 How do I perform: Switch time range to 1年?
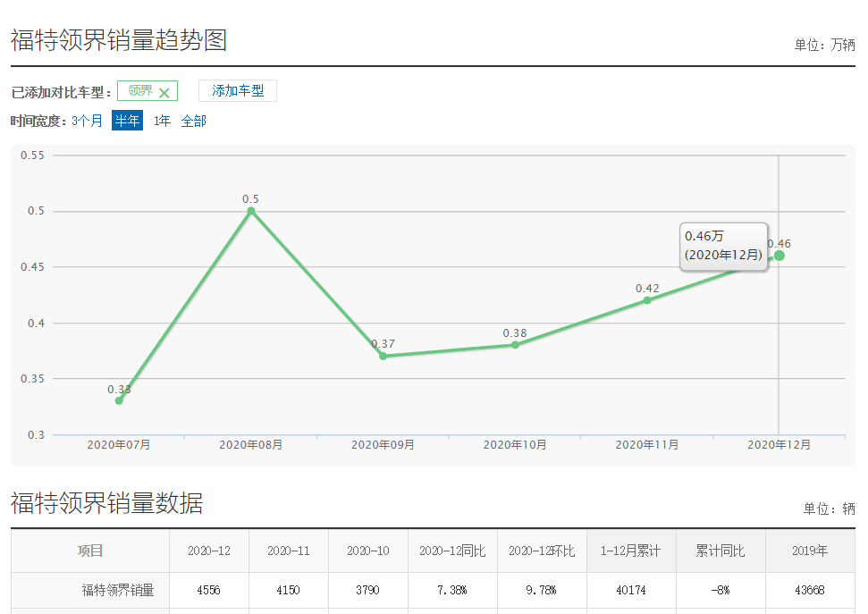162,121
